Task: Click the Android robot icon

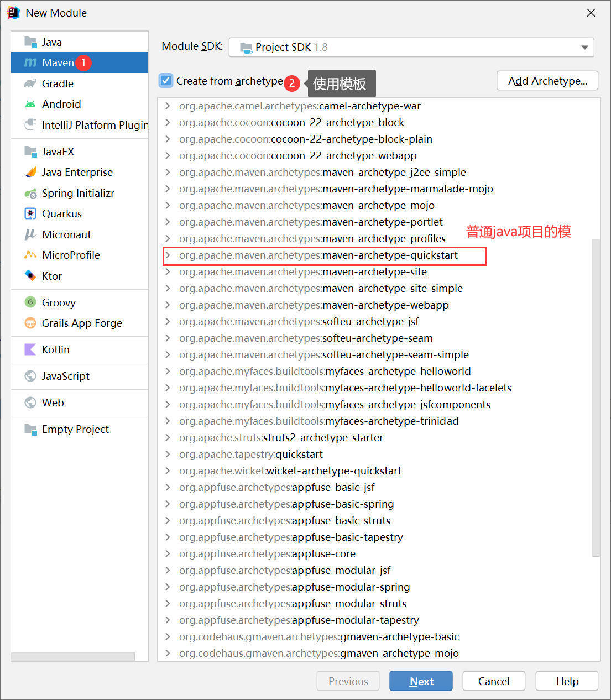Action: [30, 104]
